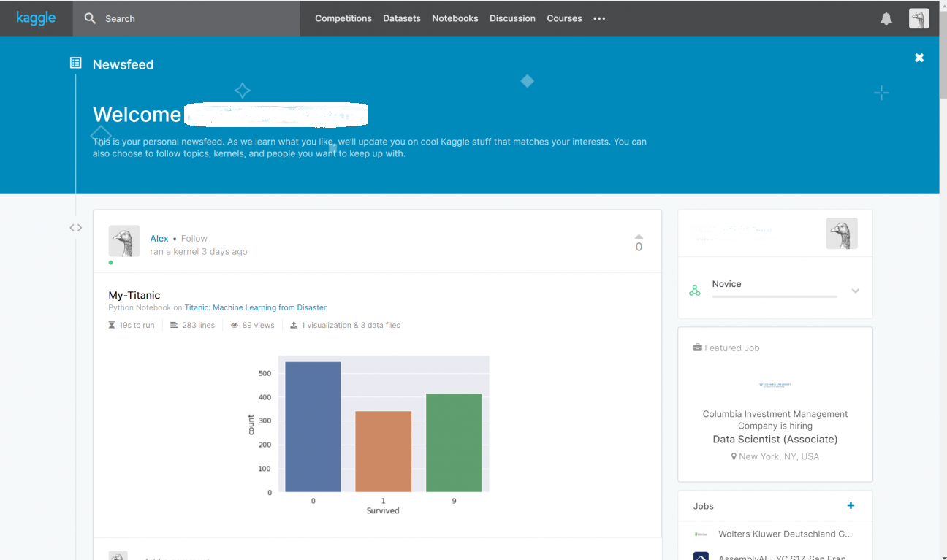Click the Newsfeed list icon

point(75,63)
